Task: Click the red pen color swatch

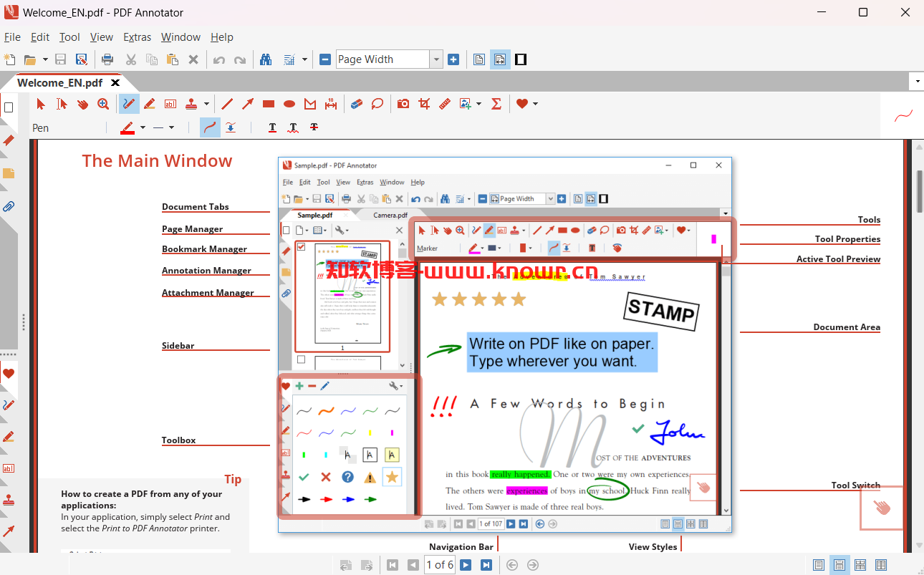Action: click(x=127, y=127)
